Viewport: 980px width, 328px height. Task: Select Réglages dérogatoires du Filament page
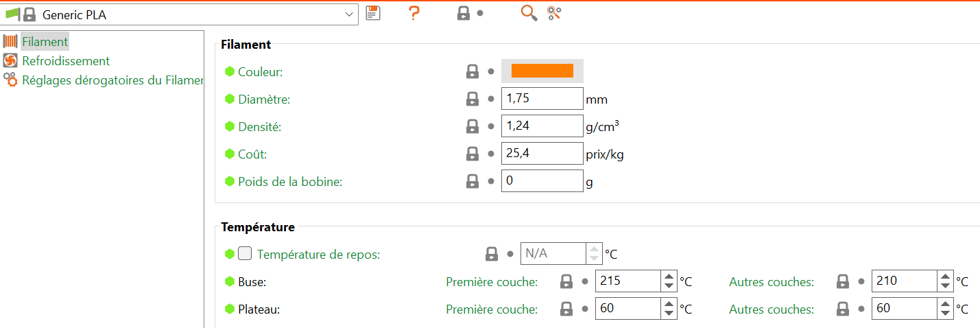(112, 80)
